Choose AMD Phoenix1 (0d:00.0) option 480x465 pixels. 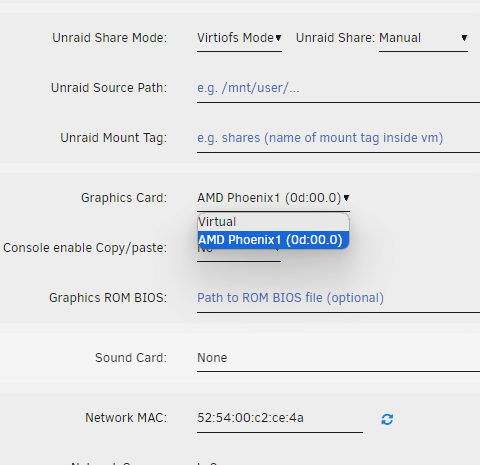pos(273,240)
